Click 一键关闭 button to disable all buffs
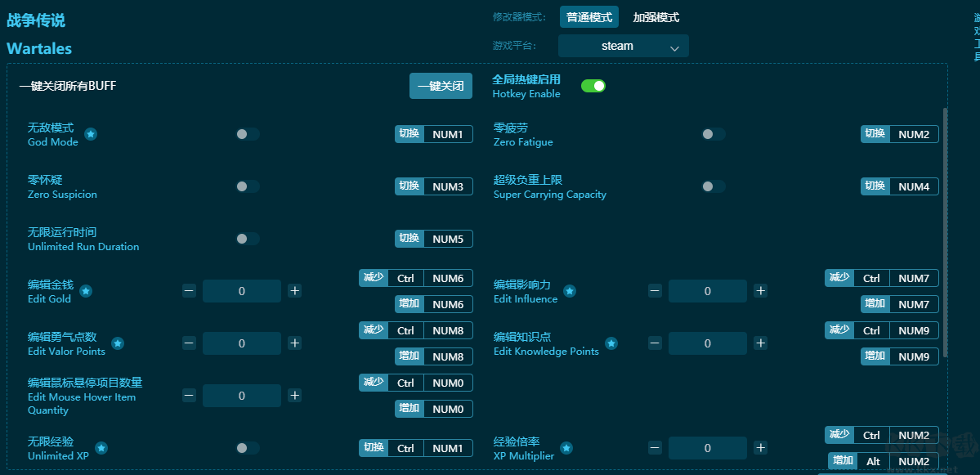This screenshot has width=980, height=475. (x=441, y=86)
